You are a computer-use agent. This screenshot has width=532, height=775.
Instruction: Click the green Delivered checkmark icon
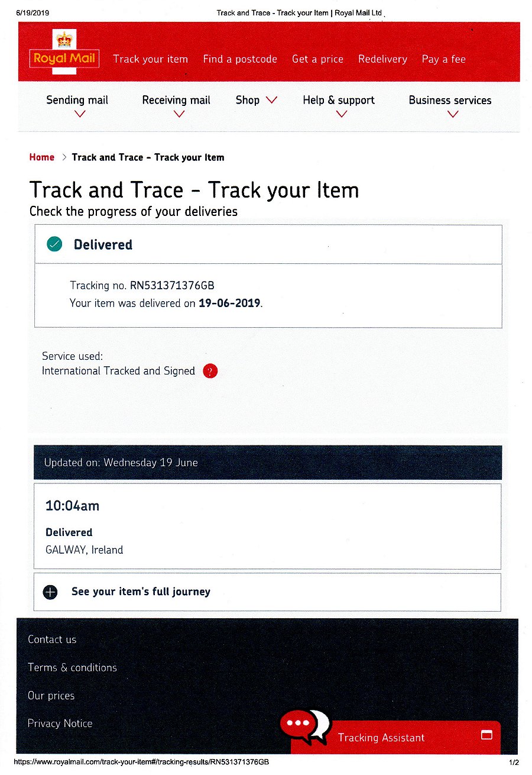coord(54,244)
